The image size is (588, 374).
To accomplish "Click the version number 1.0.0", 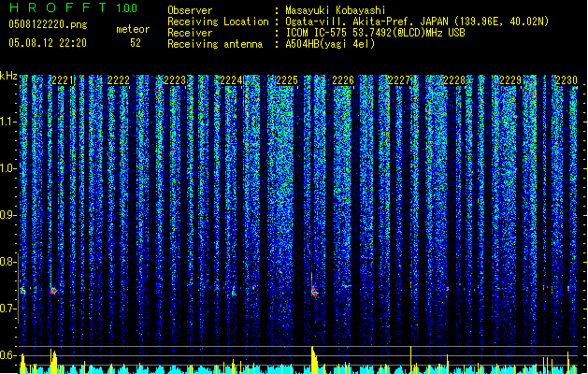I will click(x=127, y=8).
